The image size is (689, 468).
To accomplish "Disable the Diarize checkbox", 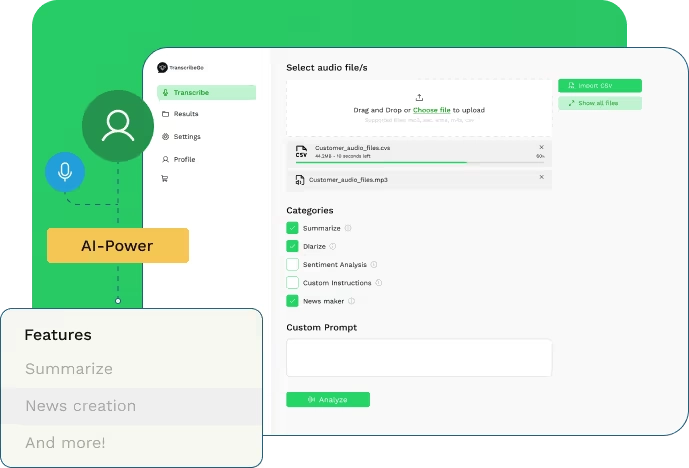I will click(293, 246).
